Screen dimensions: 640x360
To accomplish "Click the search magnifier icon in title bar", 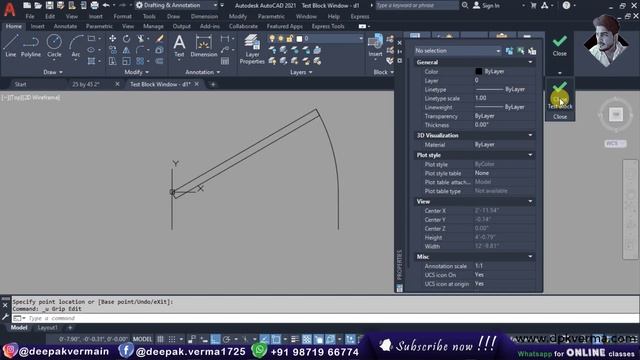I will pos(465,5).
